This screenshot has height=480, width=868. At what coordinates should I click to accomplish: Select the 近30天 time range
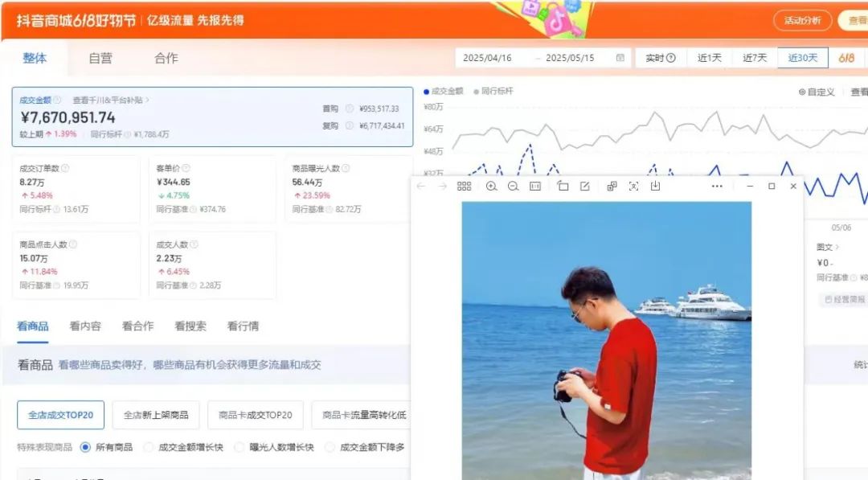point(803,58)
